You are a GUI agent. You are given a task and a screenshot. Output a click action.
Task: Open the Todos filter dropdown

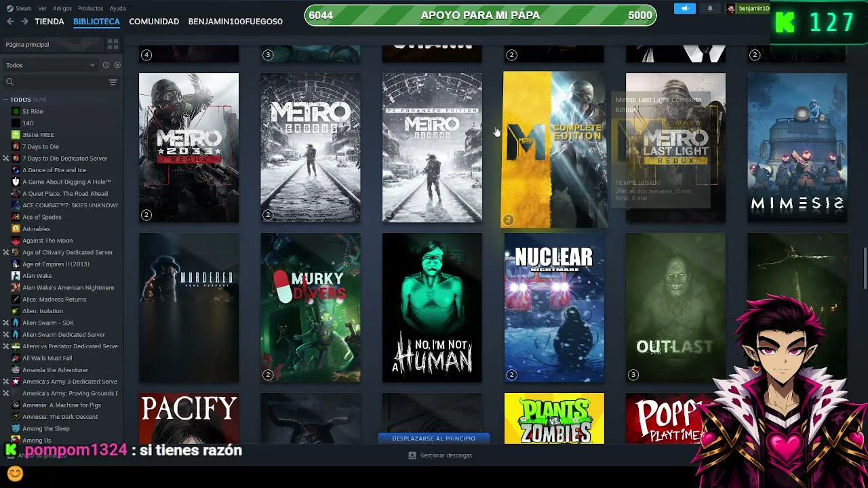pos(50,65)
